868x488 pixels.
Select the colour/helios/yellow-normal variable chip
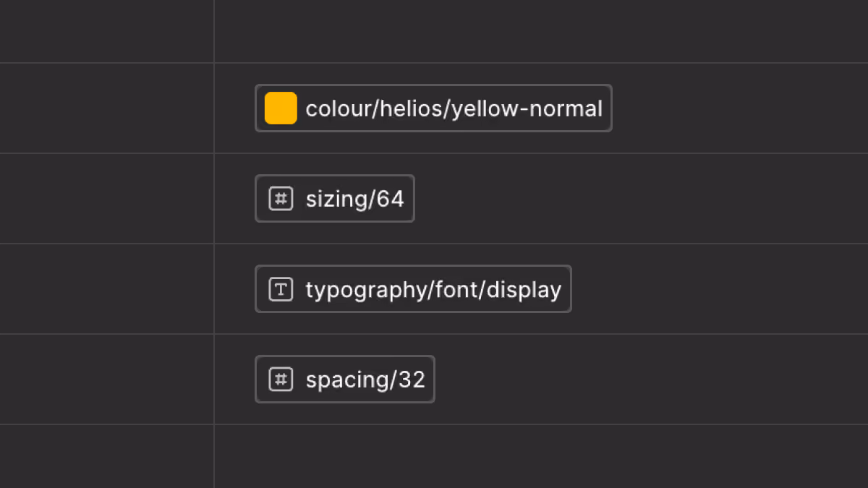(433, 108)
